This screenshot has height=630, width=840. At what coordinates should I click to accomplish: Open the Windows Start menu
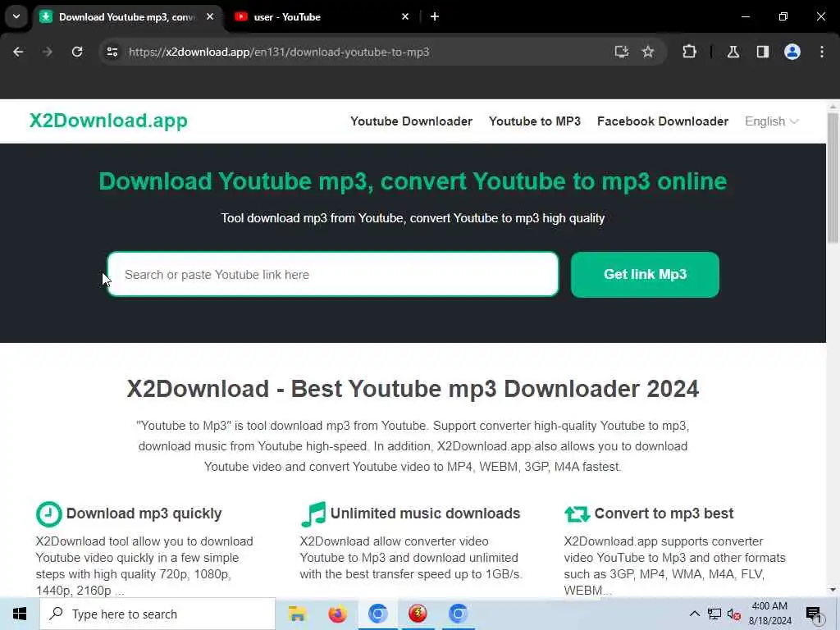20,614
